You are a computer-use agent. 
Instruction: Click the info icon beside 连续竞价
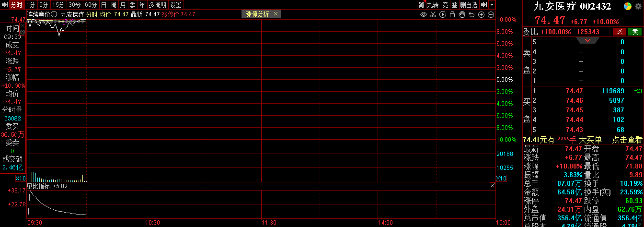pyautogui.click(x=54, y=14)
